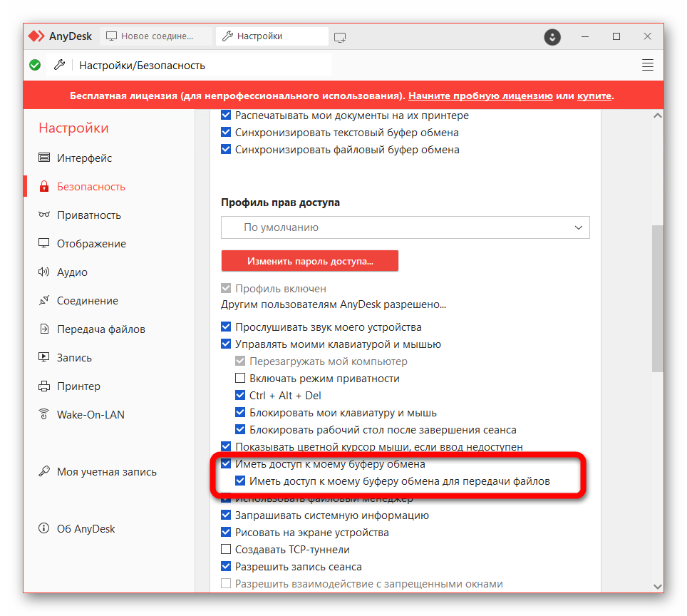Click the speaker icon for Аудио
The image size is (687, 616).
pos(44,272)
